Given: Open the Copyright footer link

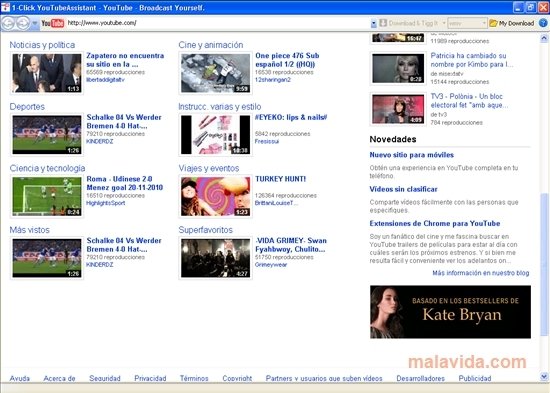Looking at the screenshot, I should (x=237, y=378).
